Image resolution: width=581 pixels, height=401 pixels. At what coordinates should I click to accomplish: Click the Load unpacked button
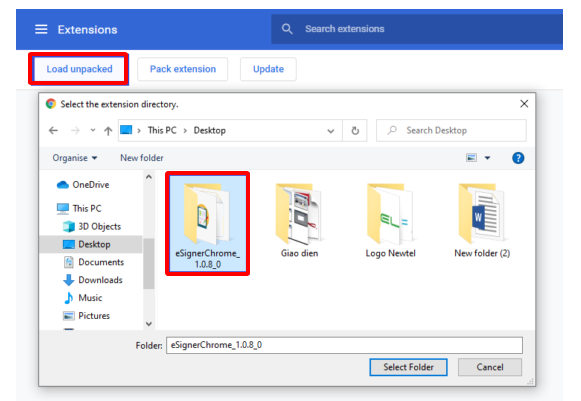click(x=79, y=69)
